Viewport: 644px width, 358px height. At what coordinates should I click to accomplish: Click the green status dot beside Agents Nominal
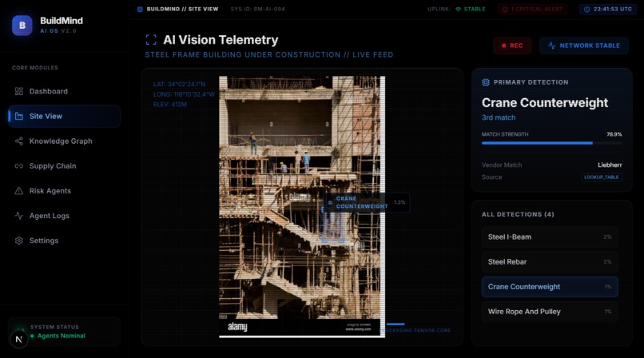pyautogui.click(x=33, y=336)
